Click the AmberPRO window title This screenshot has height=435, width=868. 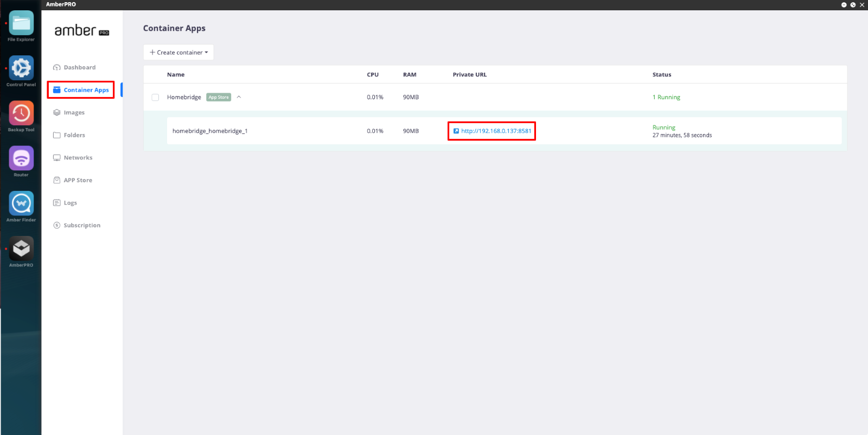61,4
